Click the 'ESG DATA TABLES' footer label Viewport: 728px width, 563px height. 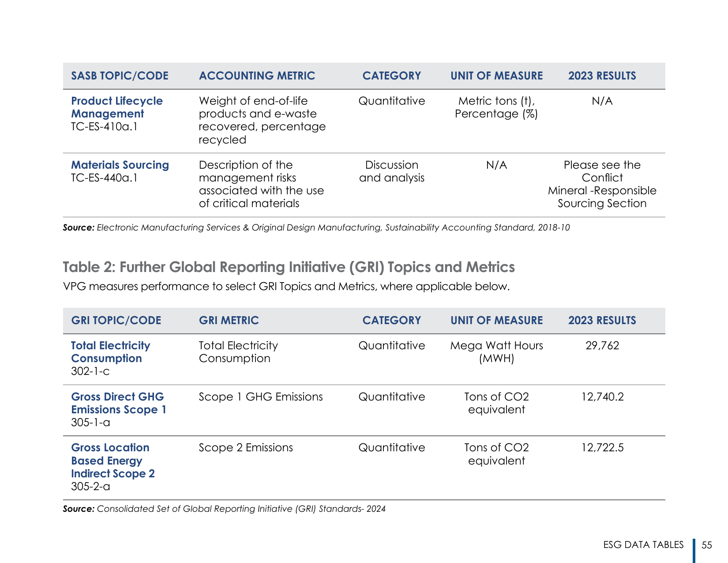pyautogui.click(x=643, y=545)
